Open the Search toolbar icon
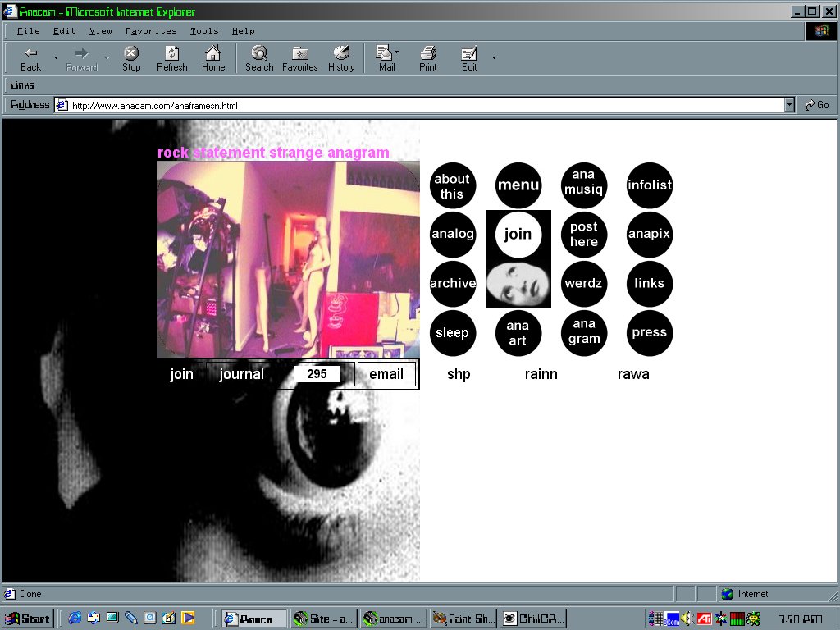 pos(259,58)
